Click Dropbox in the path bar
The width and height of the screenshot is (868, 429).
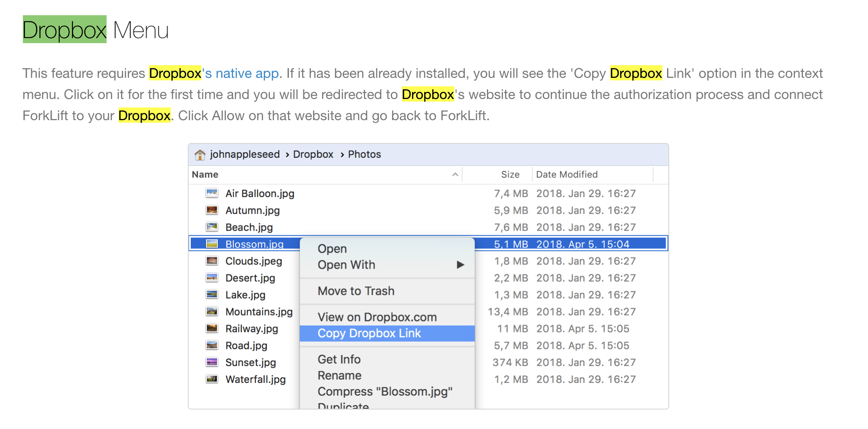pos(313,154)
